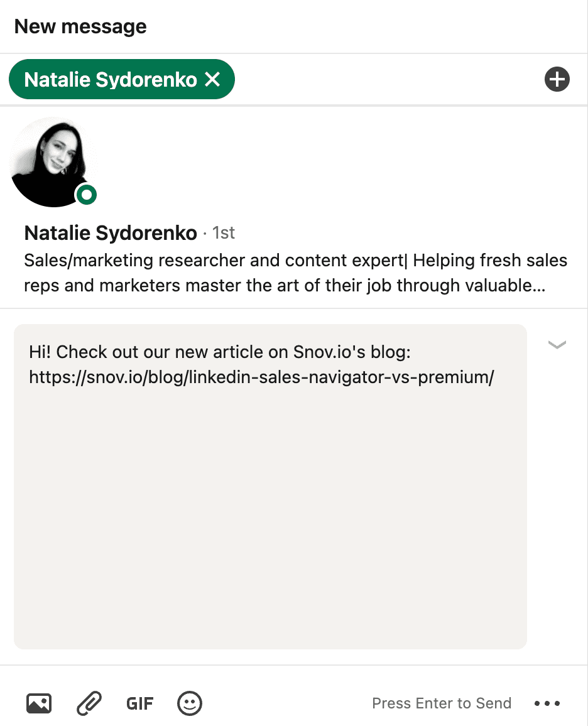Click the New message header
Screen dimensions: 588x726
tap(80, 26)
